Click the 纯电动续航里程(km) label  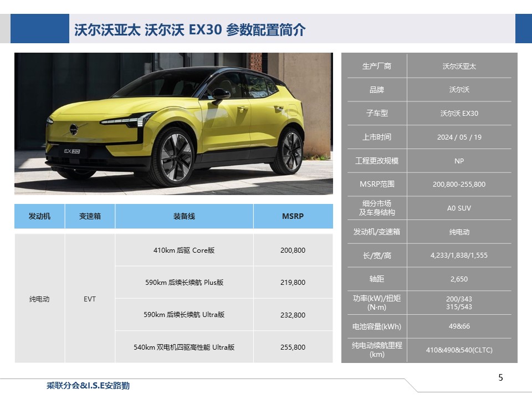click(x=377, y=350)
